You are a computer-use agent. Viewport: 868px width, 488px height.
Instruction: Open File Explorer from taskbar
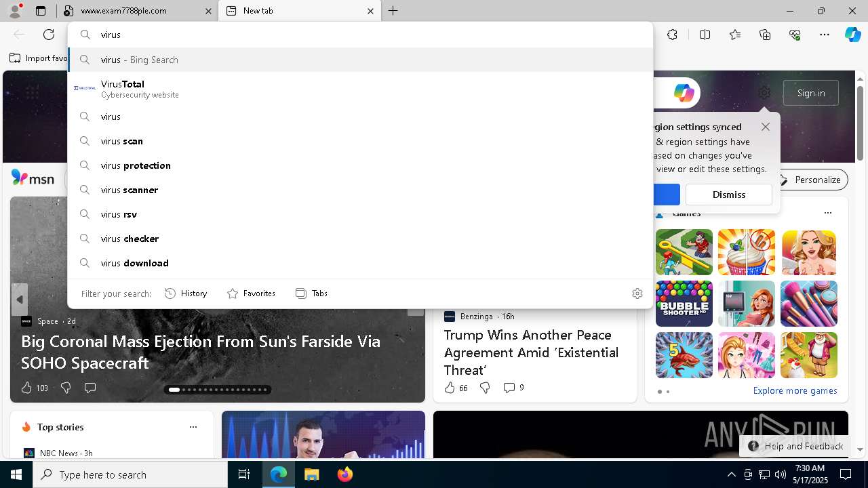311,474
